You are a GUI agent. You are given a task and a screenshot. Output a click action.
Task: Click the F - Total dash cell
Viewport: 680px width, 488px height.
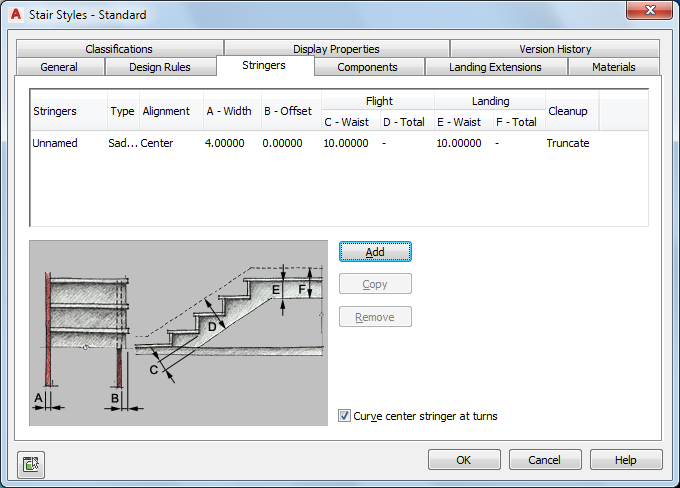pyautogui.click(x=497, y=143)
